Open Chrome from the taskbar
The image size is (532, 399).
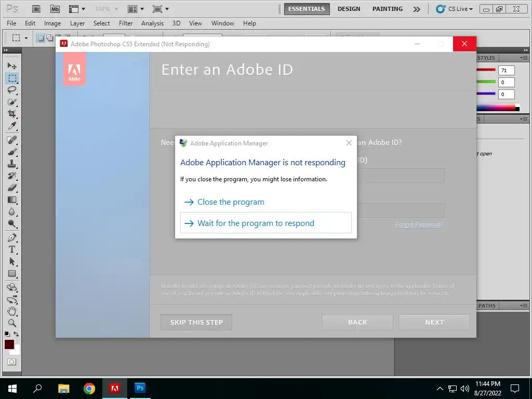coord(89,388)
